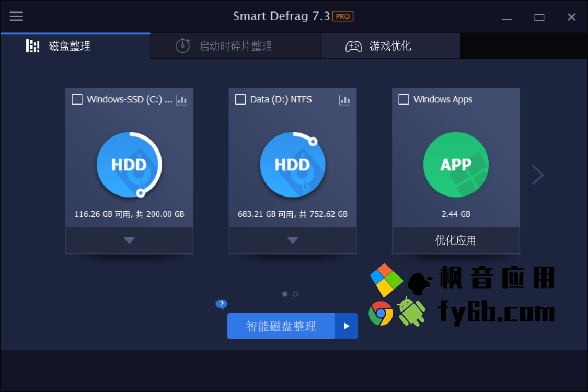Click the HDD disk icon for Data (D:)
Viewport: 588px width, 392px height.
point(293,164)
